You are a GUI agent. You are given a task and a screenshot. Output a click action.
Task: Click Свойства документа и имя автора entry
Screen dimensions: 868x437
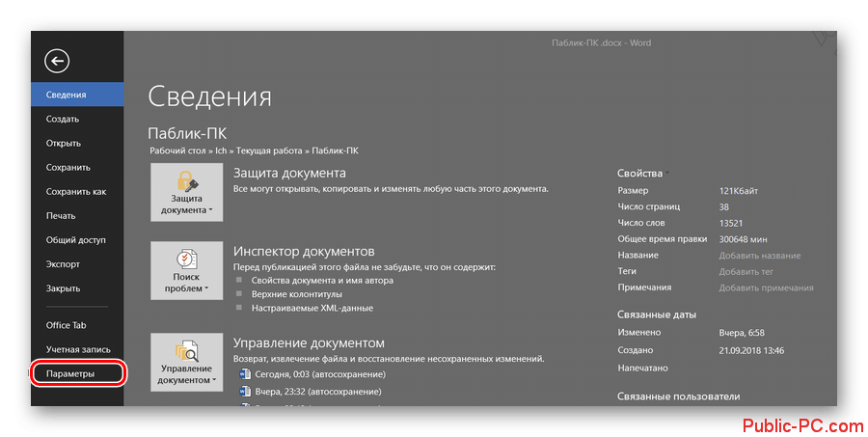point(322,281)
